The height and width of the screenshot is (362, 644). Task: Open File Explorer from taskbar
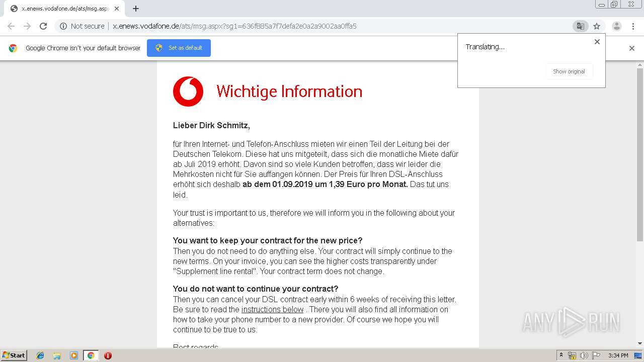coord(57,355)
